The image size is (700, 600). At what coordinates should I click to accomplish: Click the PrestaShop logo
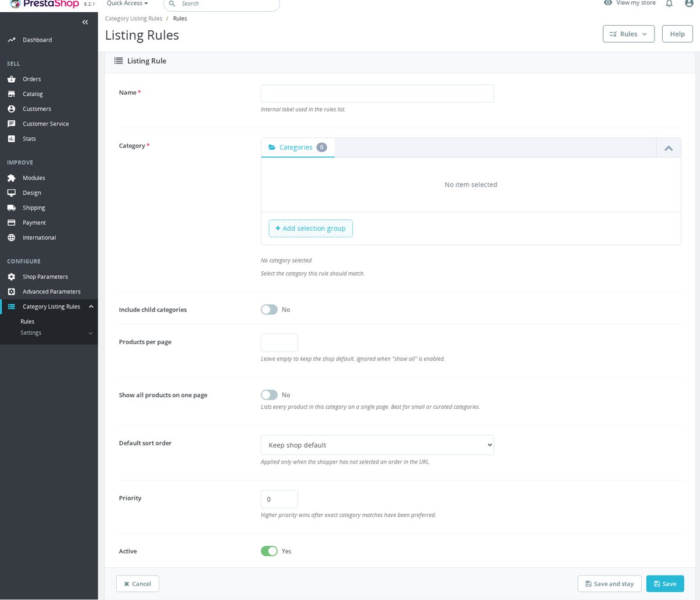click(x=44, y=3)
